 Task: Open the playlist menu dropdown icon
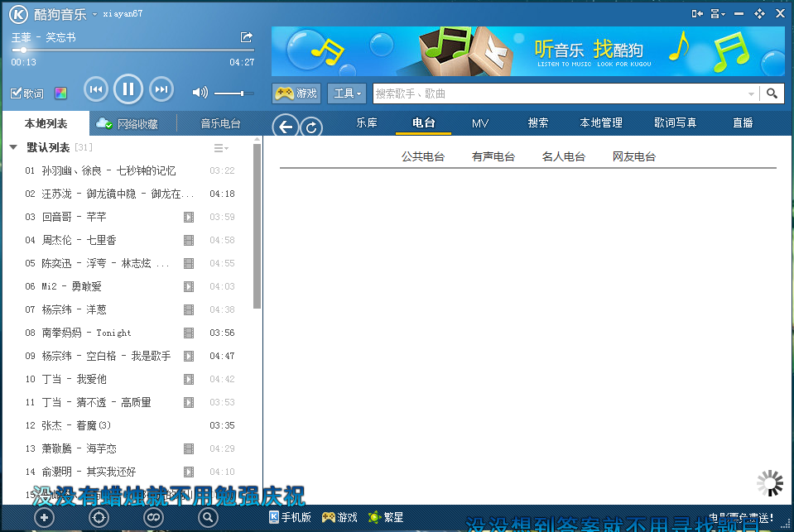[x=221, y=148]
